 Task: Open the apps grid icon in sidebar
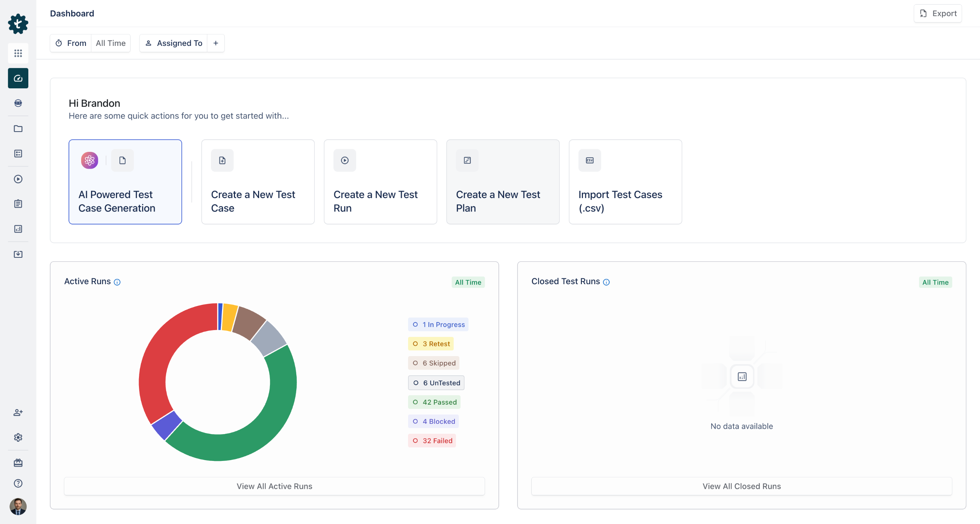tap(18, 53)
